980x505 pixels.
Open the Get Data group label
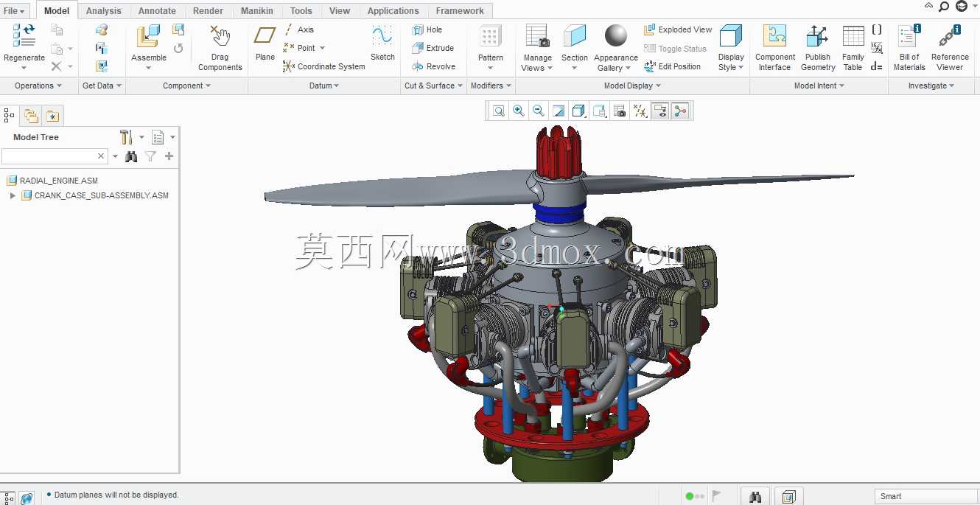(x=102, y=86)
